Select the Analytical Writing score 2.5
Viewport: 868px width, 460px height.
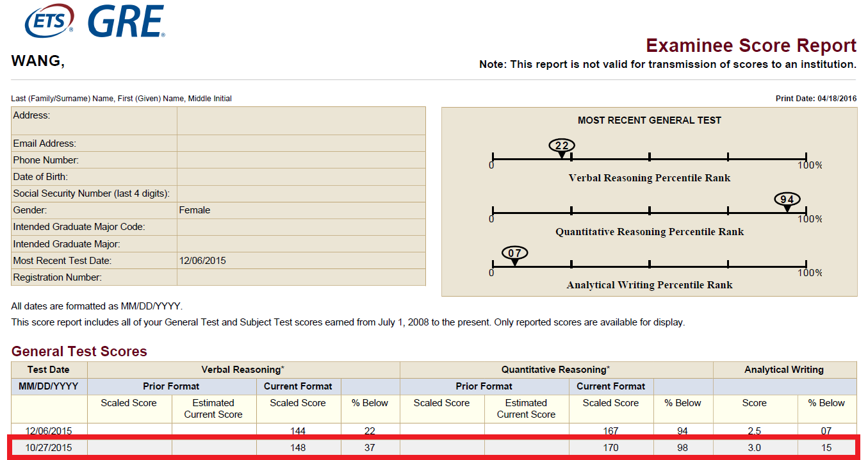tap(755, 431)
